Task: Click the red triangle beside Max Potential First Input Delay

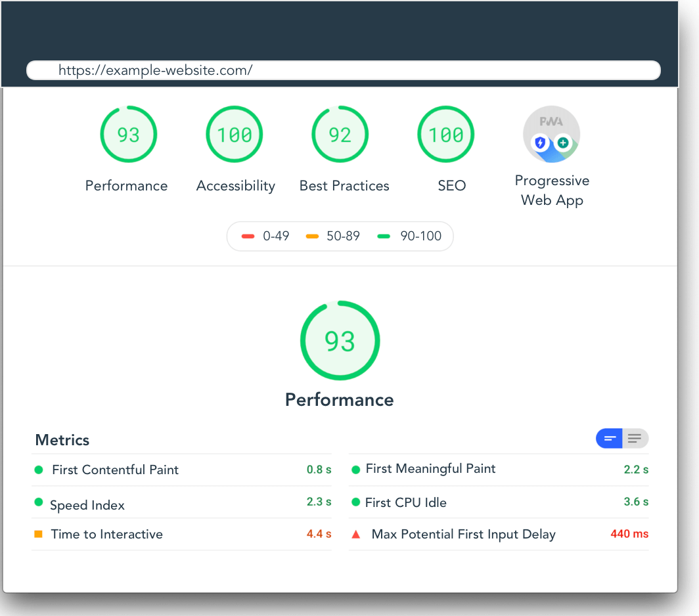Action: pos(356,534)
